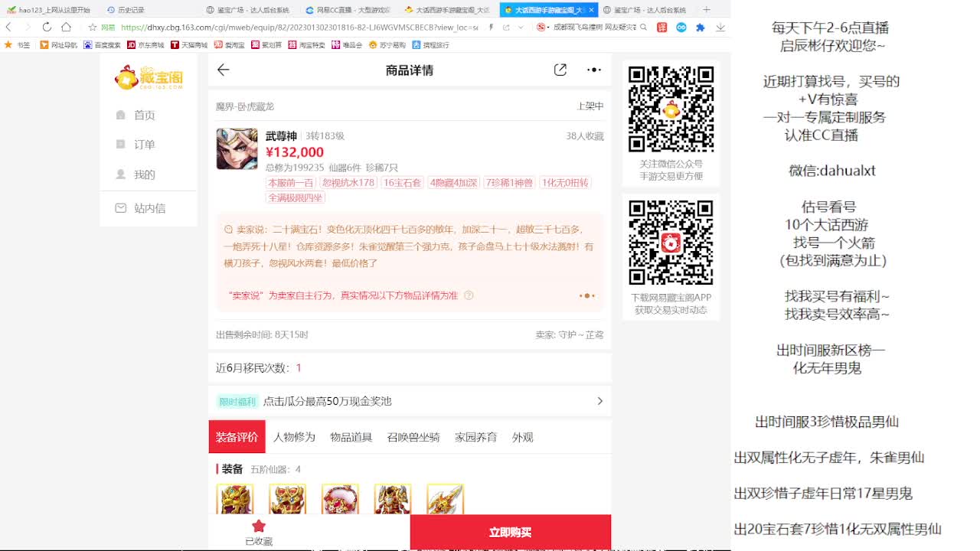
Task: Click the browser back button
Action: [8, 27]
